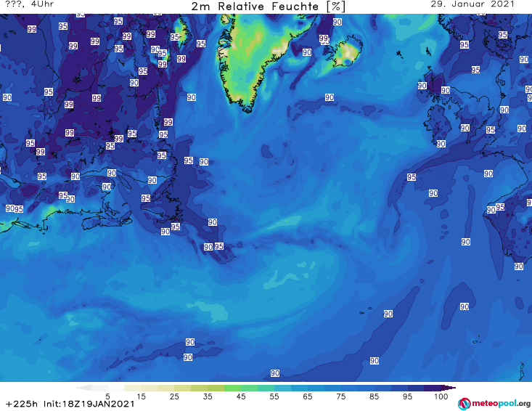Open the meteopool.org link text

[501, 404]
